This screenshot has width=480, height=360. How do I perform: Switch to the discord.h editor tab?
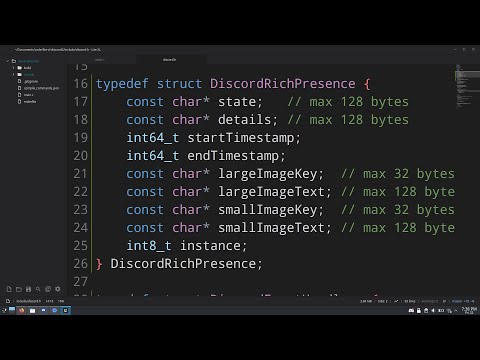pos(169,60)
